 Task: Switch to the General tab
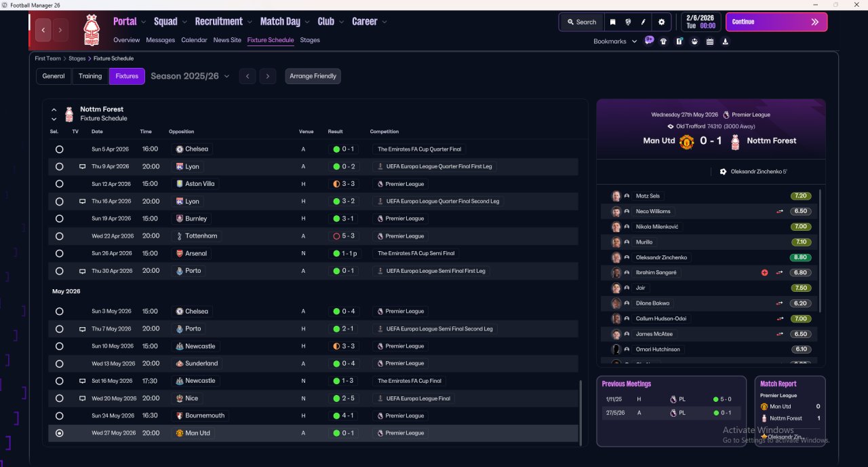tap(54, 76)
